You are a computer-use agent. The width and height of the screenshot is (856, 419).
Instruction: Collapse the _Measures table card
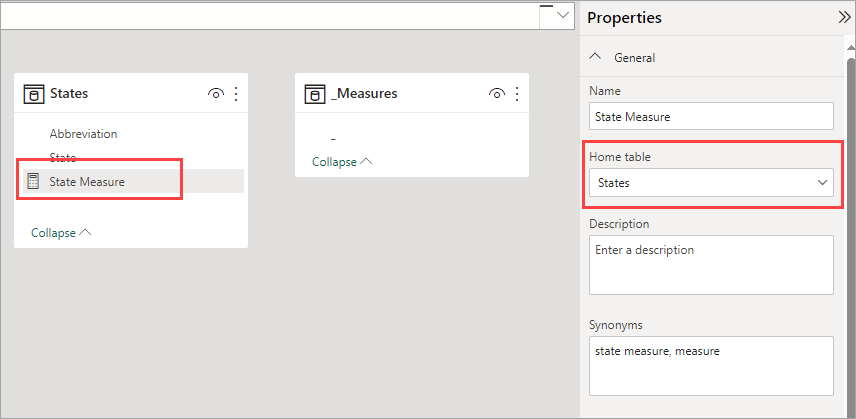pyautogui.click(x=342, y=161)
